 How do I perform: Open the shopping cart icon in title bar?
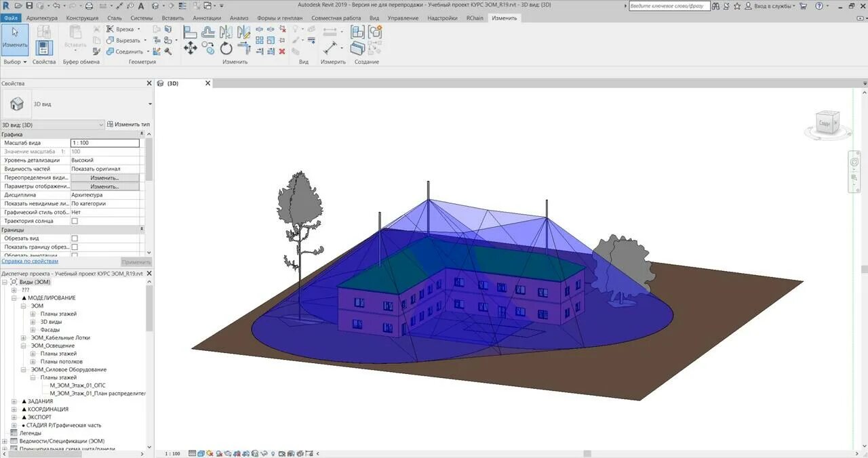[x=804, y=5]
